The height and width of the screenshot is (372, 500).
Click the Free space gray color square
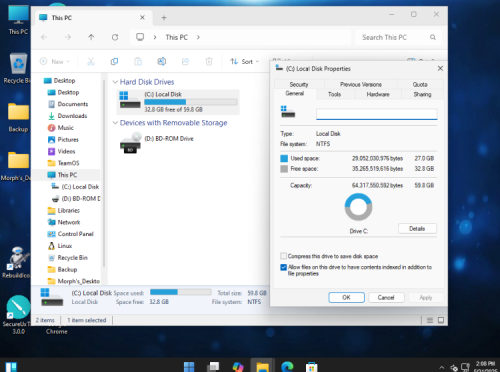point(284,169)
